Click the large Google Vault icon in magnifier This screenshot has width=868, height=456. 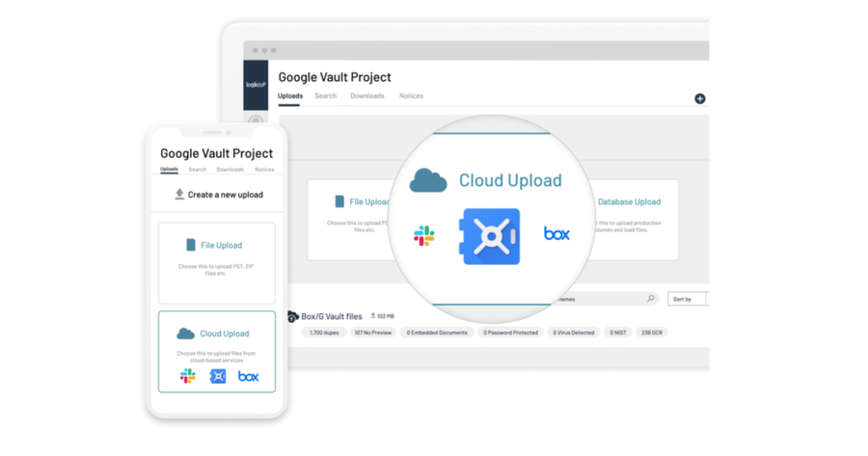490,236
